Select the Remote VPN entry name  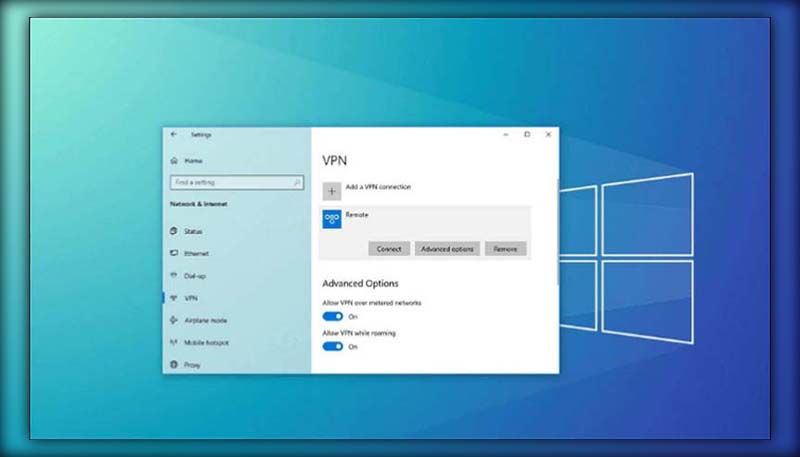pos(357,215)
